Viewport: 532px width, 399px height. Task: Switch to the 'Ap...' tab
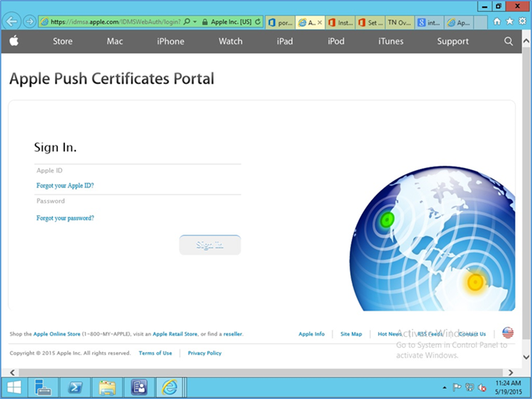point(459,22)
